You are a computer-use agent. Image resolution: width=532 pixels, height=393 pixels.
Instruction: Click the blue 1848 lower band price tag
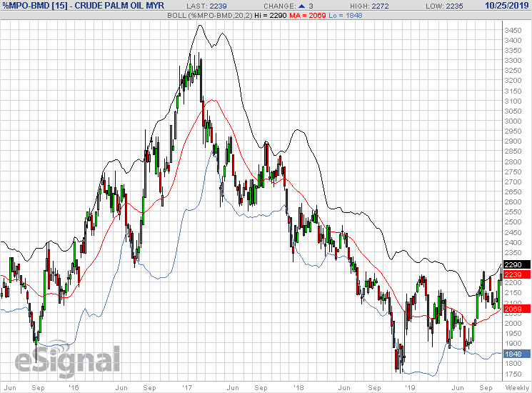[517, 354]
